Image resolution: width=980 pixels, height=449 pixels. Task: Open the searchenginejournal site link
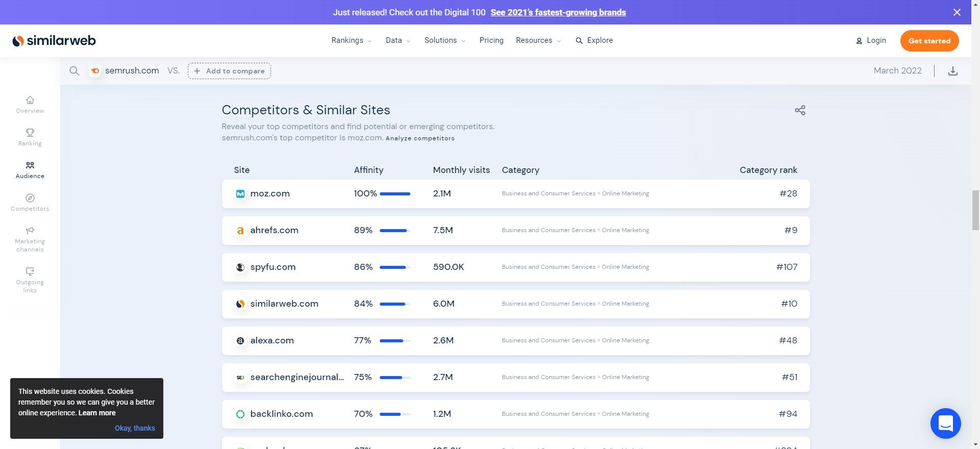point(297,378)
